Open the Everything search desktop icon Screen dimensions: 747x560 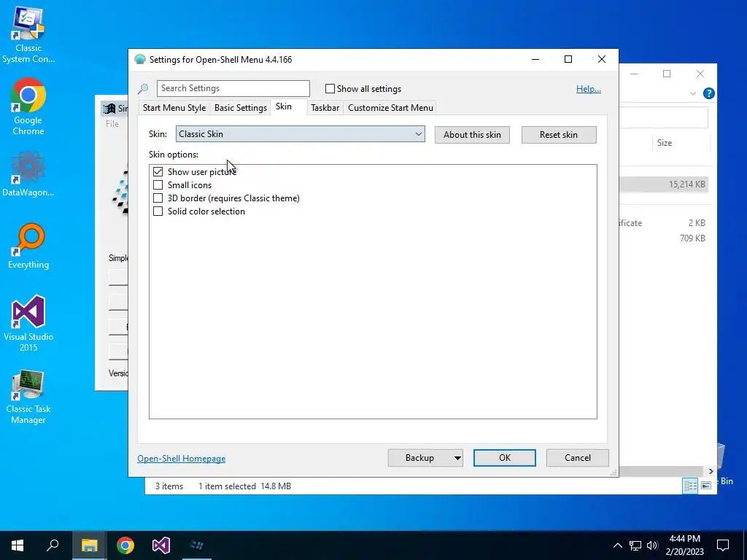(28, 246)
